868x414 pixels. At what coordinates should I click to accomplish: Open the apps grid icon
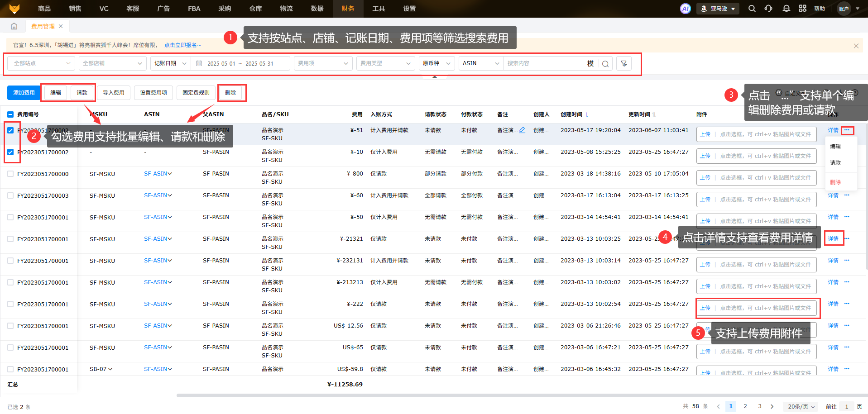802,9
